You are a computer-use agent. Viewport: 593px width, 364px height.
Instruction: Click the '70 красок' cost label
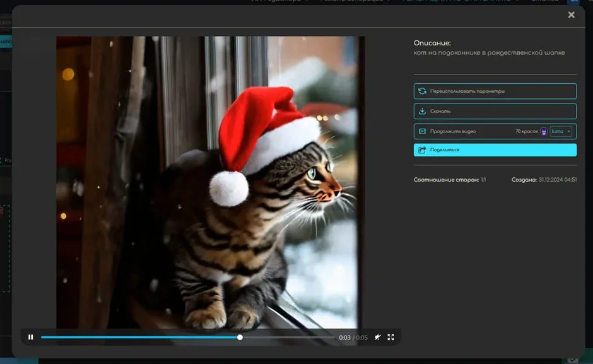tap(526, 131)
